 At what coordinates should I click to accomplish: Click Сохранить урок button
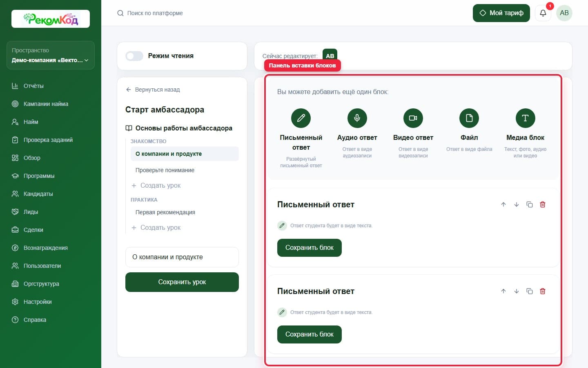coord(182,282)
